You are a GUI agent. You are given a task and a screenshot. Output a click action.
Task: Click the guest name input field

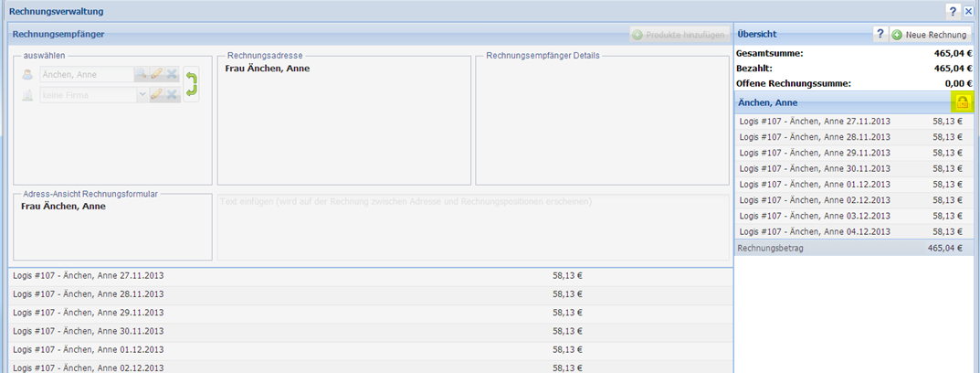[x=86, y=74]
